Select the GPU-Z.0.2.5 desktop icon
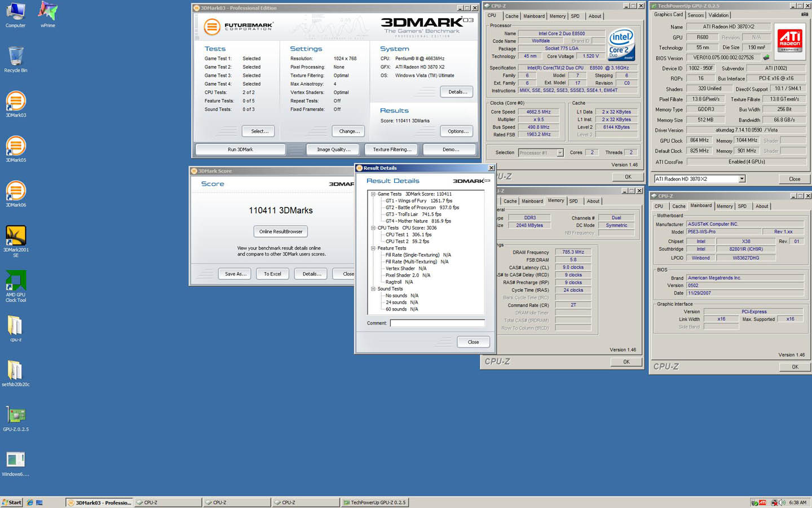This screenshot has width=812, height=508. (16, 418)
